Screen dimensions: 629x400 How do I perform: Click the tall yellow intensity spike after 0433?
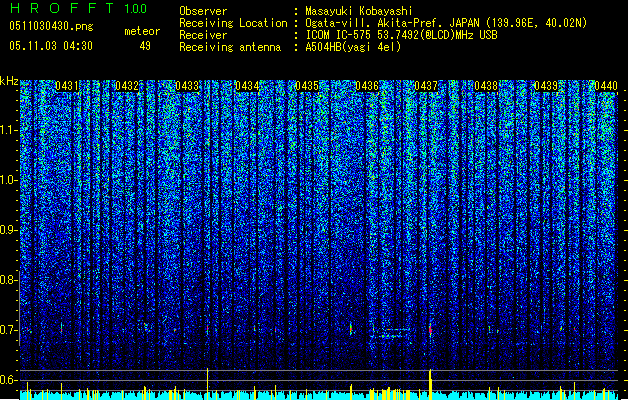point(207,384)
